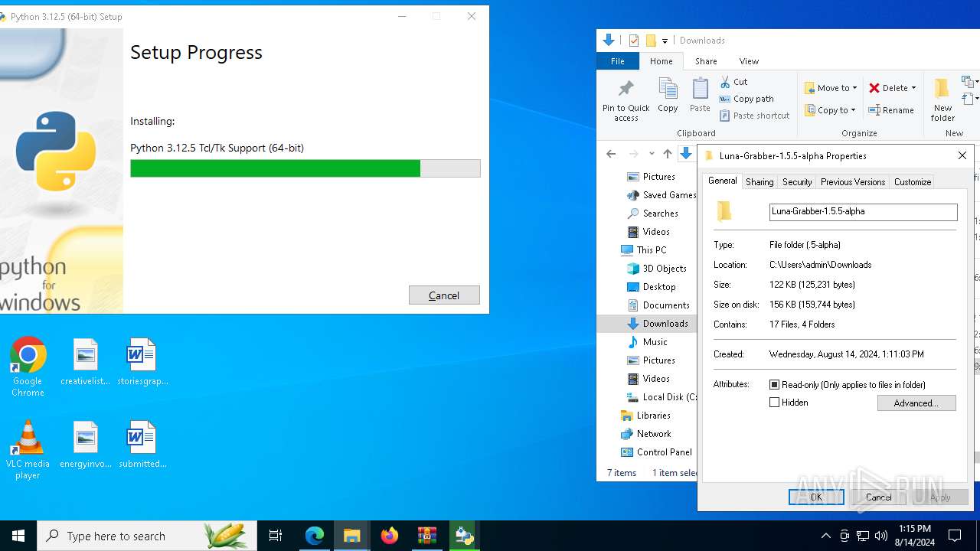Switch to the View ribbon tab
Viewport: 980px width, 551px height.
(x=749, y=61)
